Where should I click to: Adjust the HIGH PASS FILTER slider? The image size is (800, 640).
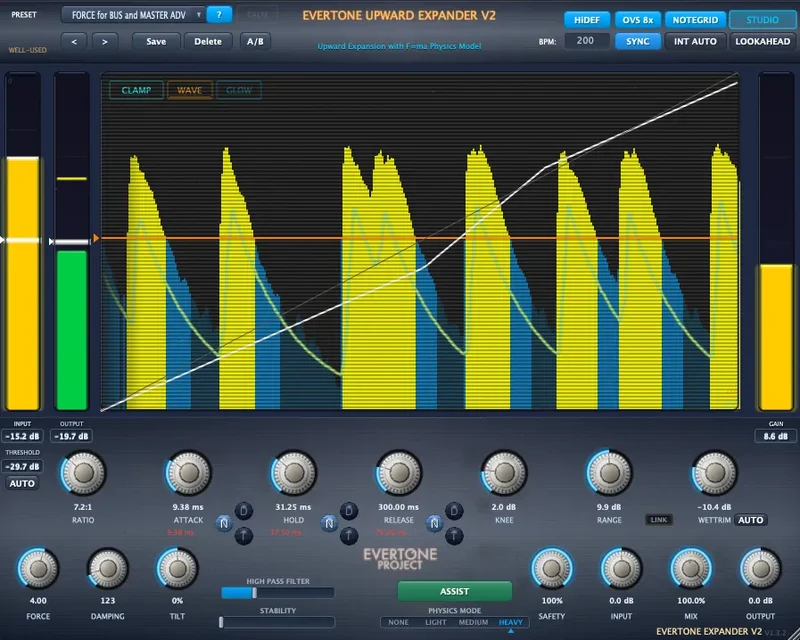(278, 593)
